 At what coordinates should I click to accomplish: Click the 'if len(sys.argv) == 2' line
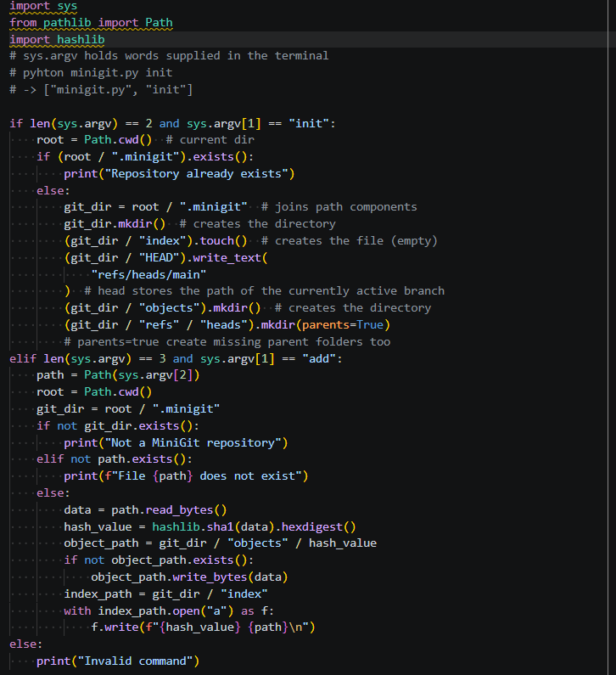[x=172, y=124]
